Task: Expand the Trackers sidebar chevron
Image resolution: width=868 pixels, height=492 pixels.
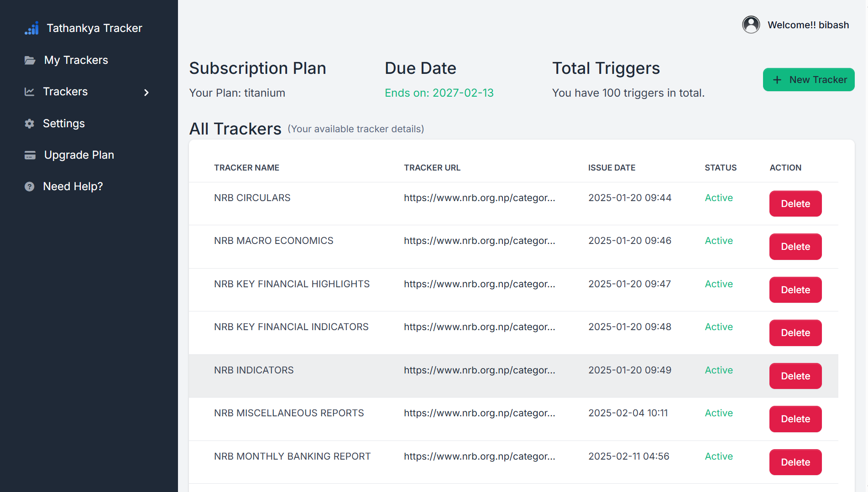Action: (146, 92)
